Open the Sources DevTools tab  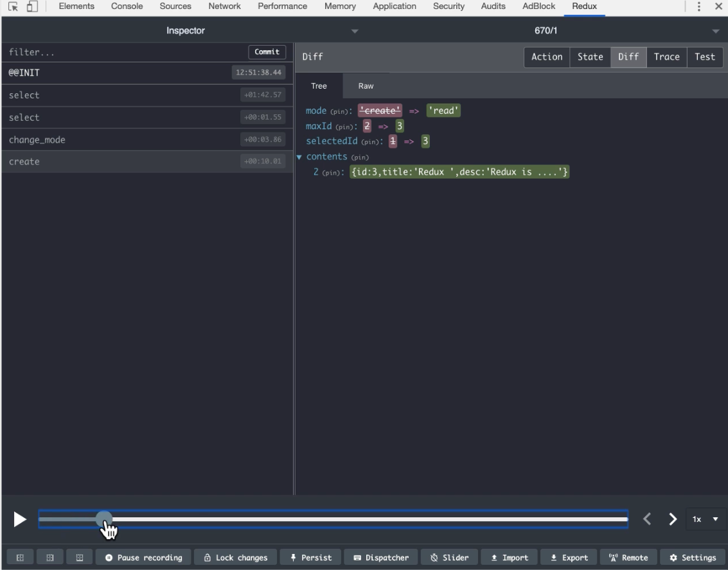175,6
